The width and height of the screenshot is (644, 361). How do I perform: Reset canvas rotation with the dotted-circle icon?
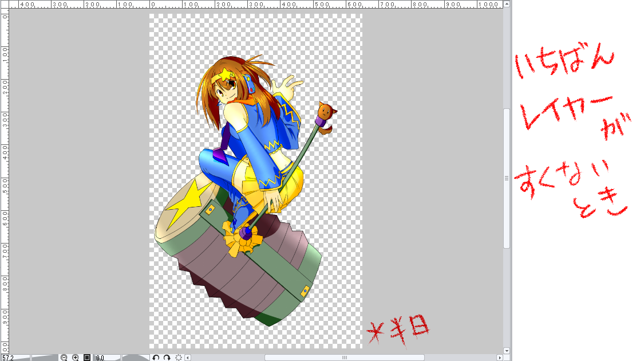click(179, 358)
